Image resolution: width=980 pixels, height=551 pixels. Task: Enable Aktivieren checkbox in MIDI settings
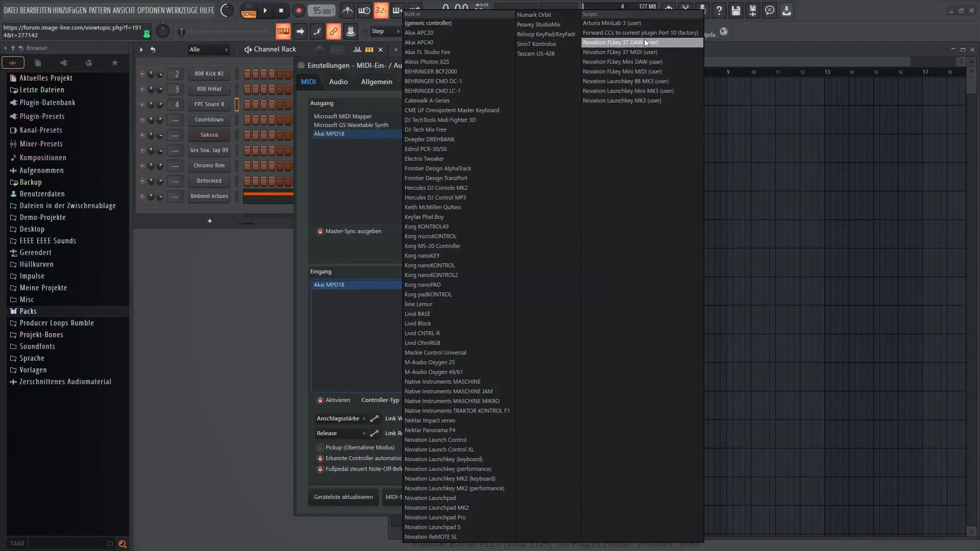pos(321,399)
